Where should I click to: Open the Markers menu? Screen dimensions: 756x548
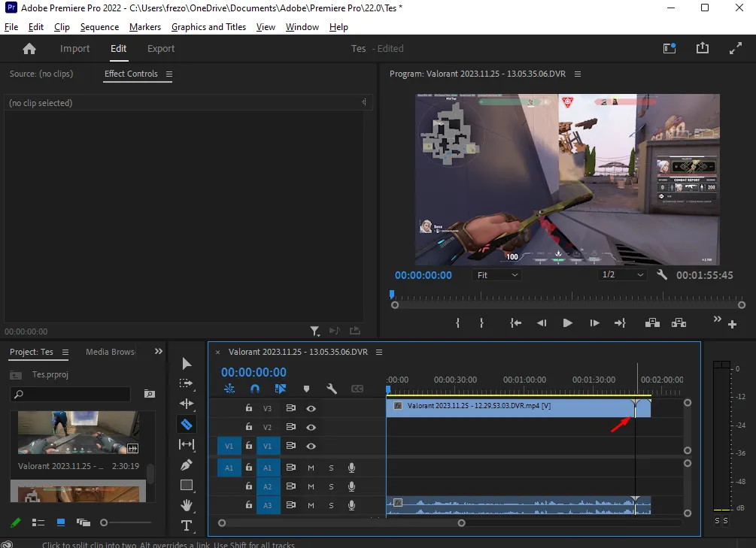[x=144, y=27]
